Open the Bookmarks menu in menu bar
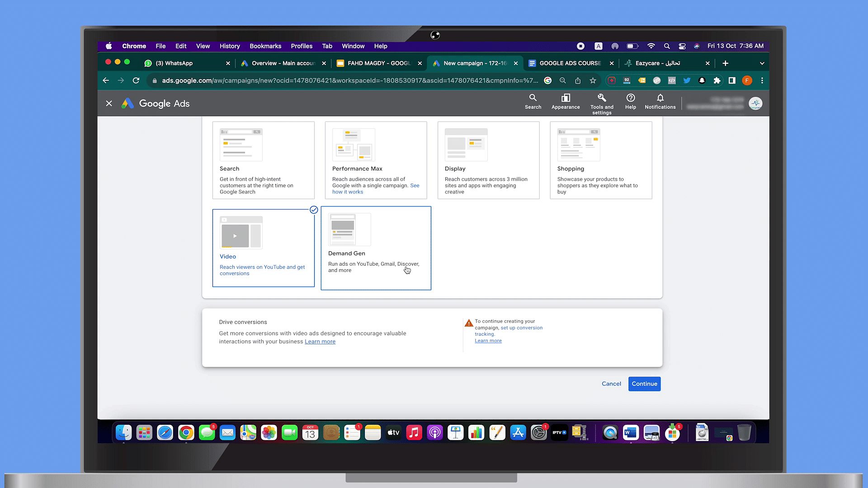Screen dimensions: 868x488 coord(265,46)
